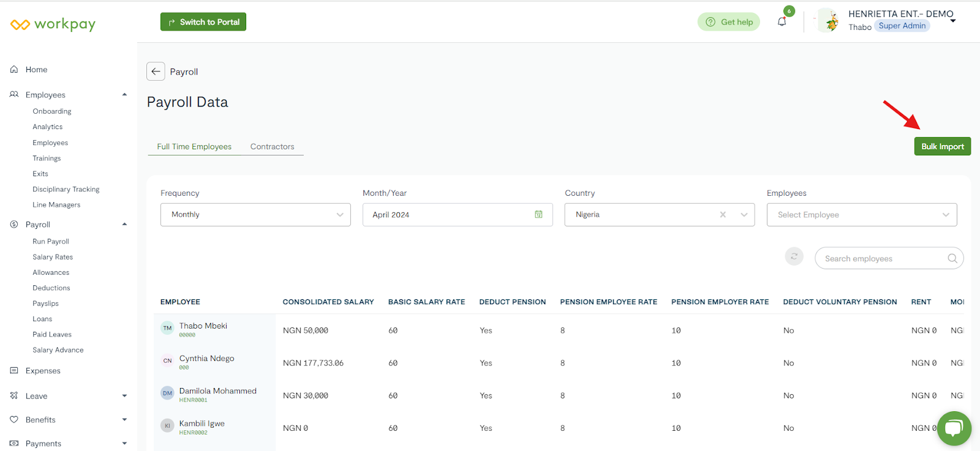980x451 pixels.
Task: Open Analytics in sidebar
Action: [x=48, y=127]
